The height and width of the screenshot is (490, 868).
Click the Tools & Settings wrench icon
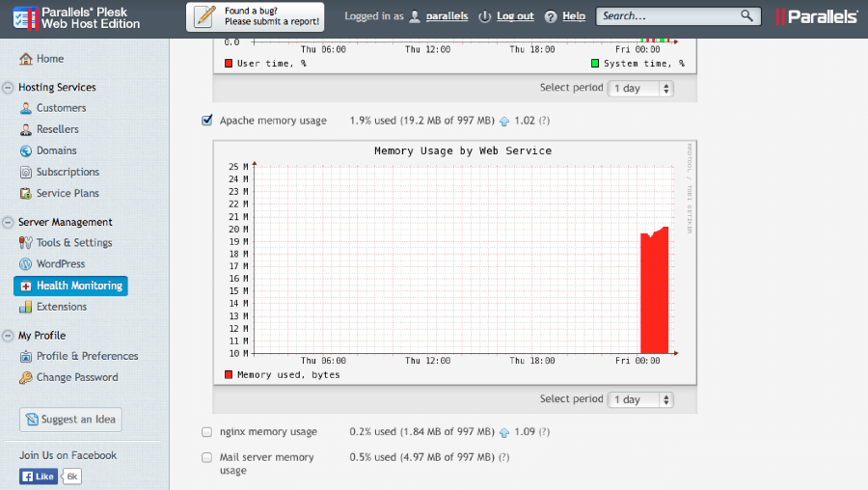25,242
